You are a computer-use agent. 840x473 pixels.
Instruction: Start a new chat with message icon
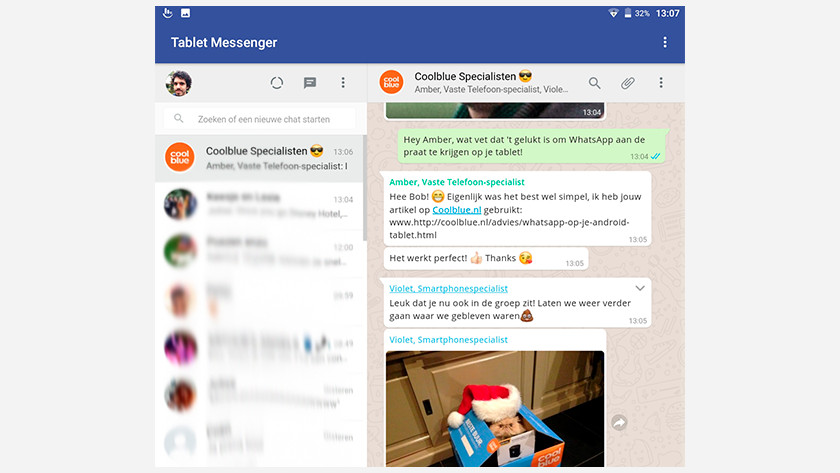point(310,83)
